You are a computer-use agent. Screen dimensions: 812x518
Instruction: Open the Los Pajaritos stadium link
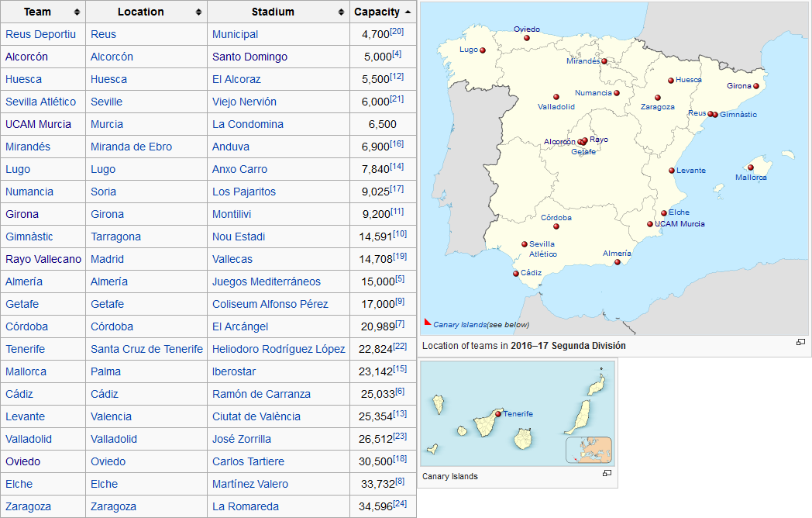tap(244, 192)
